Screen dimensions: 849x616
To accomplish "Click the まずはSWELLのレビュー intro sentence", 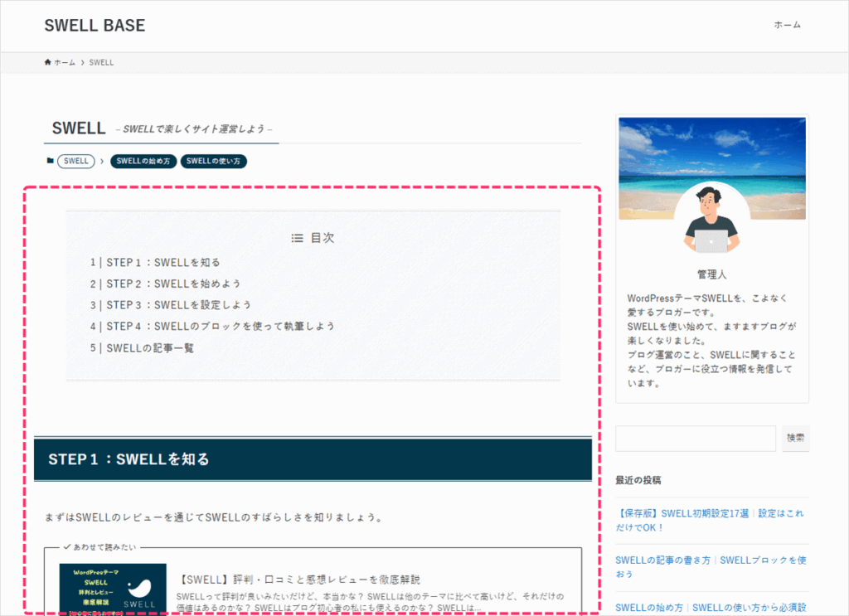I will pos(214,517).
